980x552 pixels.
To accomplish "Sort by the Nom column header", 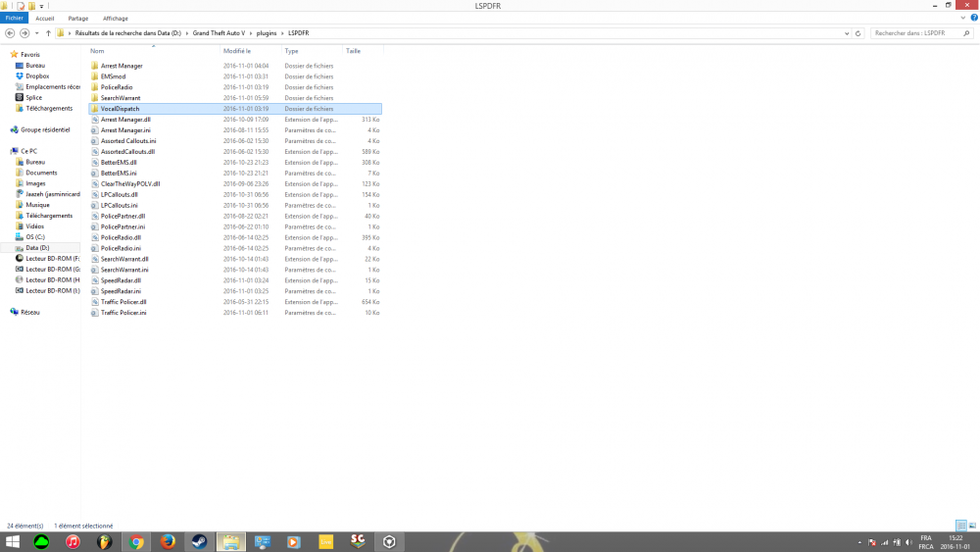I will click(97, 51).
